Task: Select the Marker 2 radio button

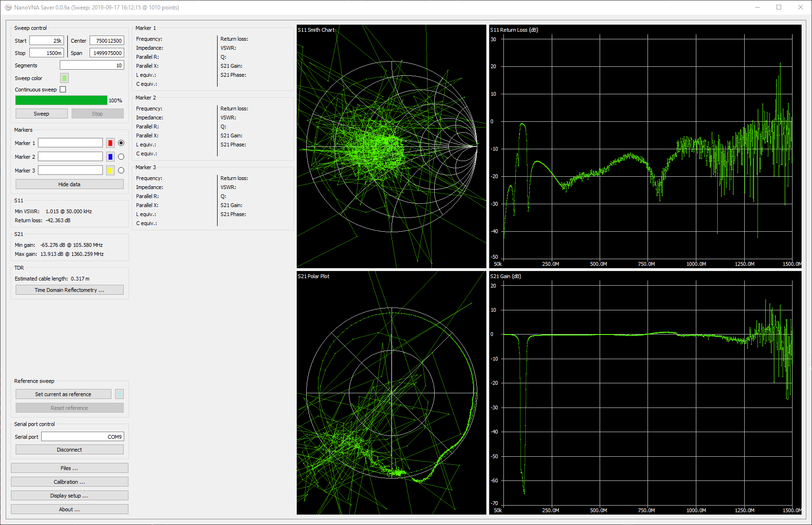Action: point(121,157)
